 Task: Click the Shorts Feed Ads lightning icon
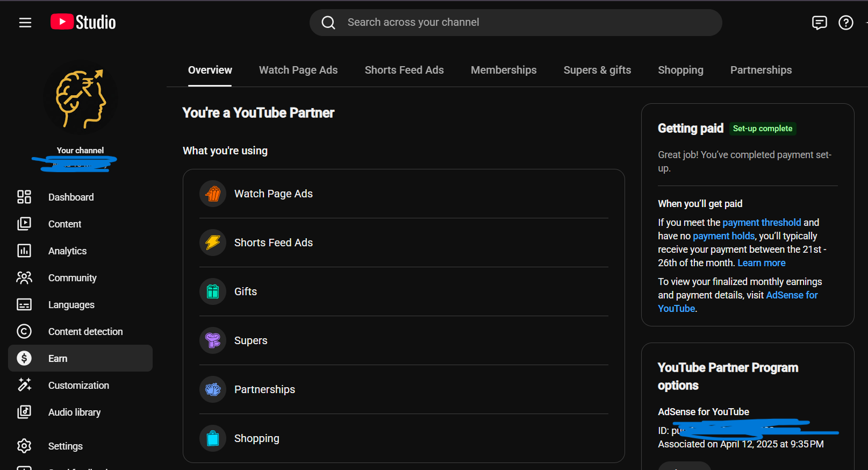pos(213,243)
